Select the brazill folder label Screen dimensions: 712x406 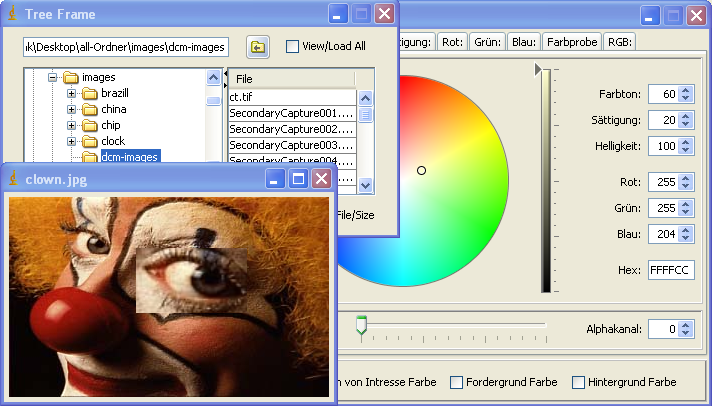(x=115, y=94)
